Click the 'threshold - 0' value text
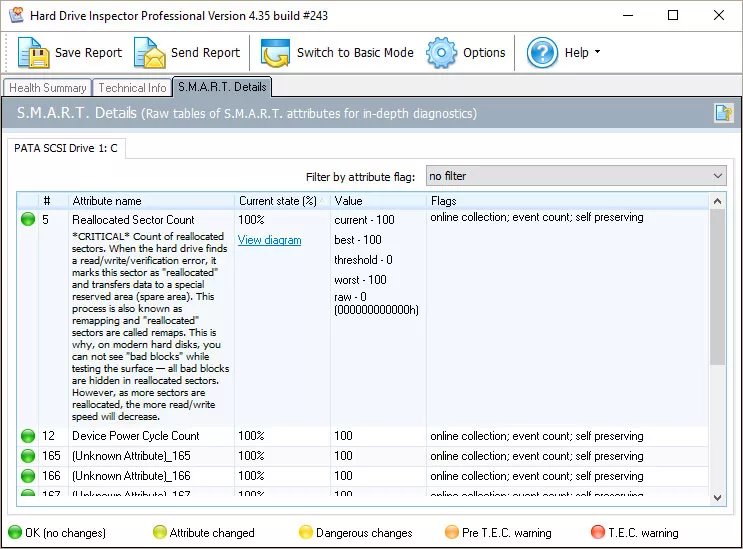The image size is (743, 549). click(363, 260)
